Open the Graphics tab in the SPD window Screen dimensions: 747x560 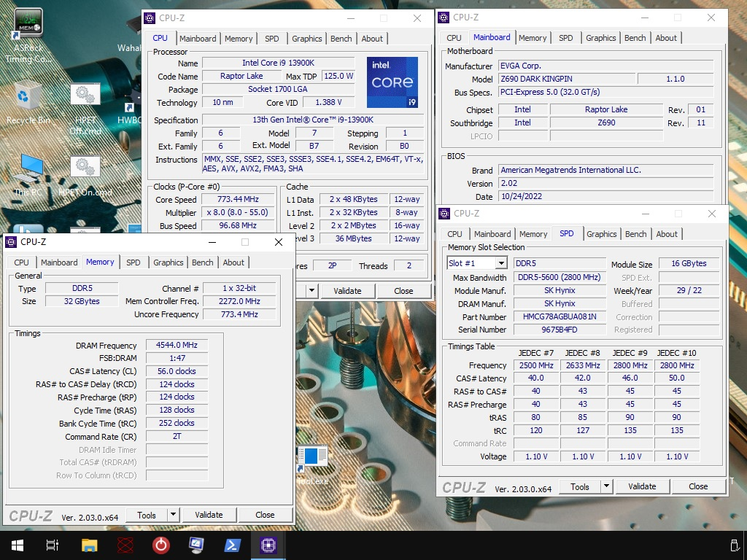(x=602, y=234)
